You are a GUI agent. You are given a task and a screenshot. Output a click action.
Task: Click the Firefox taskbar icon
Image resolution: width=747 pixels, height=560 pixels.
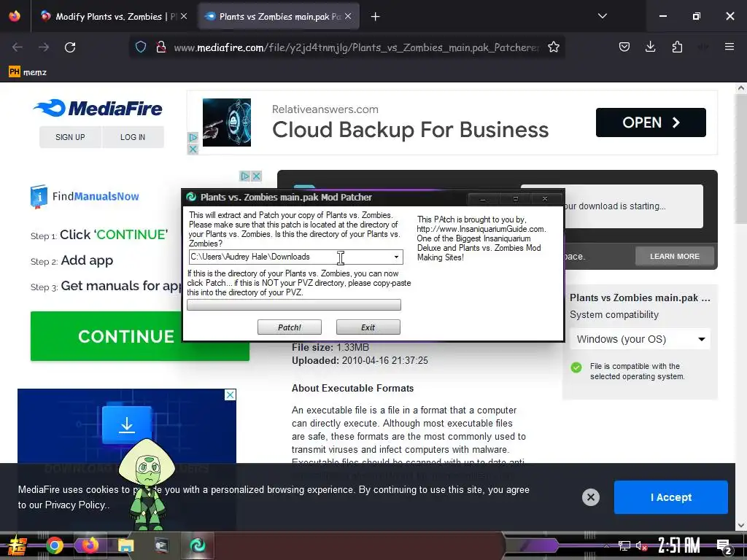[x=90, y=545]
